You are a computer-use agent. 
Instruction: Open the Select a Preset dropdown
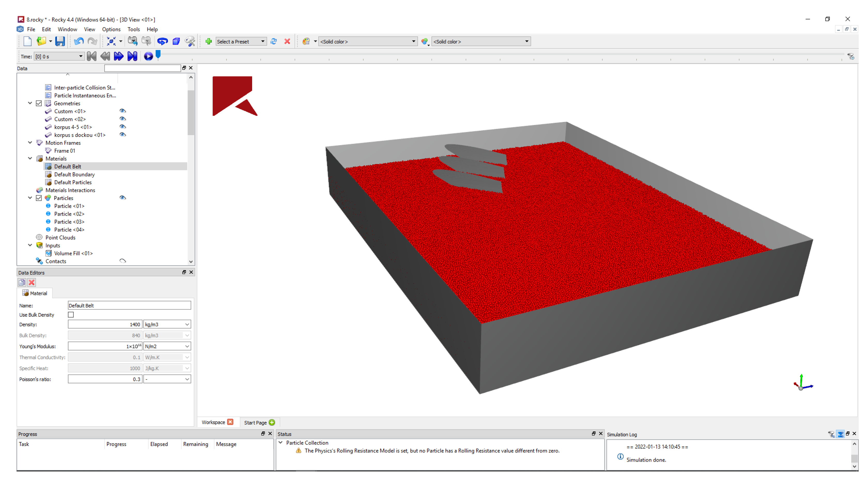click(241, 41)
